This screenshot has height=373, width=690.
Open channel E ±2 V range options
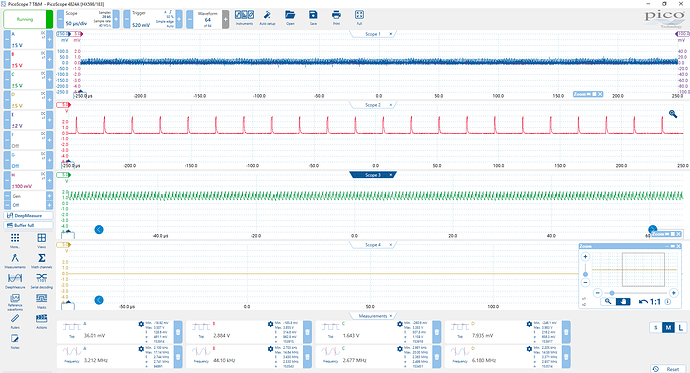click(28, 120)
